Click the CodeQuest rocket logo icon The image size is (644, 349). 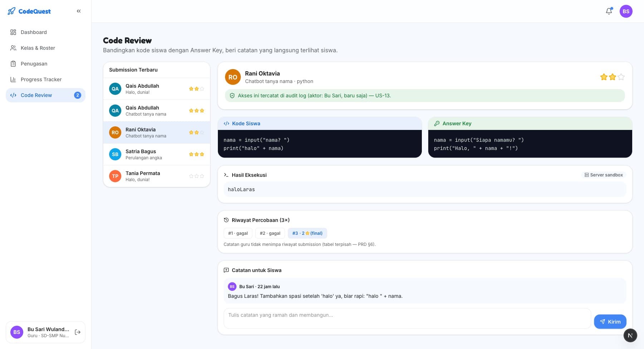coord(11,11)
